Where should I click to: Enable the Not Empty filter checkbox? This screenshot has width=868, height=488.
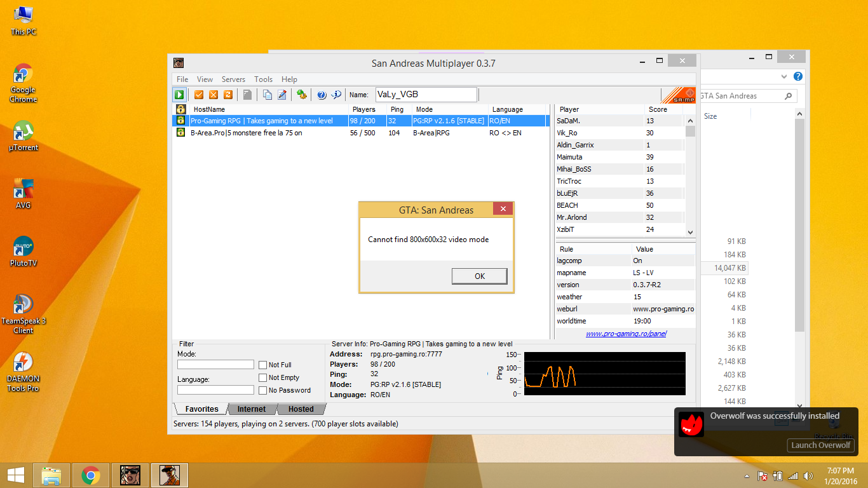(x=262, y=377)
